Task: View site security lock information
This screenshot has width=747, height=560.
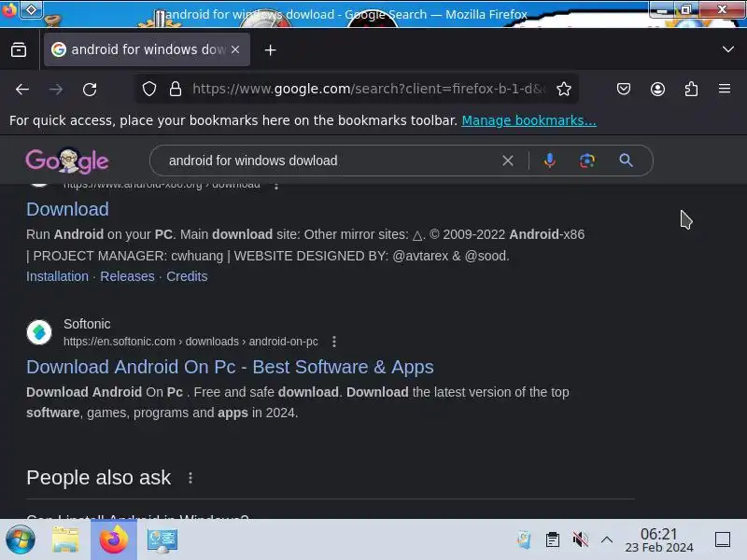Action: (x=176, y=89)
